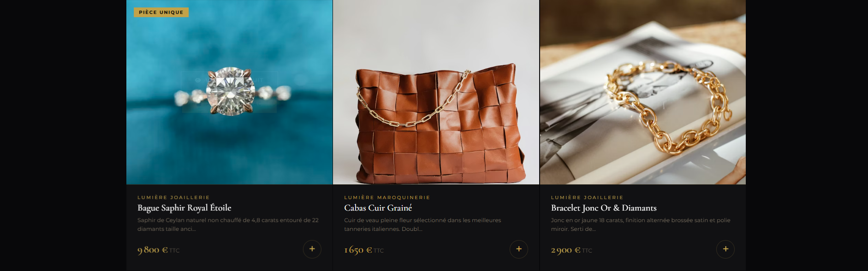
Task: Open Bague Saphir Royal Étoile title link
Action: click(x=184, y=208)
